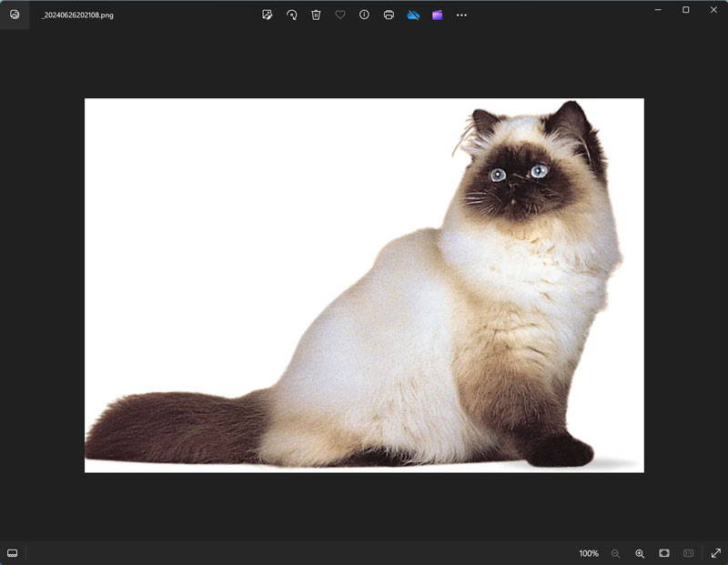Show file info with the info icon
Viewport: 728px width, 565px height.
pyautogui.click(x=365, y=15)
